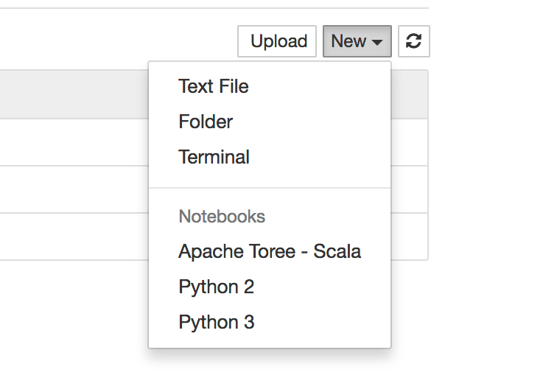Click the Notebooks section header label
The width and height of the screenshot is (557, 392).
pyautogui.click(x=222, y=217)
